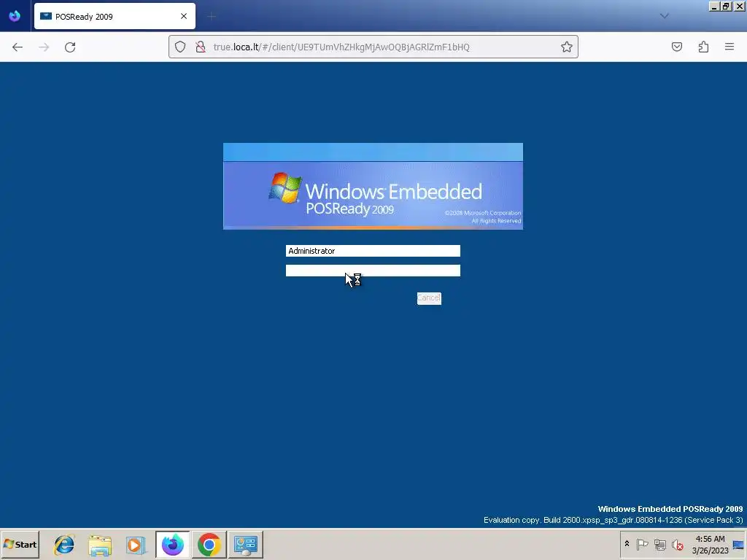Open the Action Center flag tray icon
Screen dimensions: 747x560
pyautogui.click(x=642, y=544)
